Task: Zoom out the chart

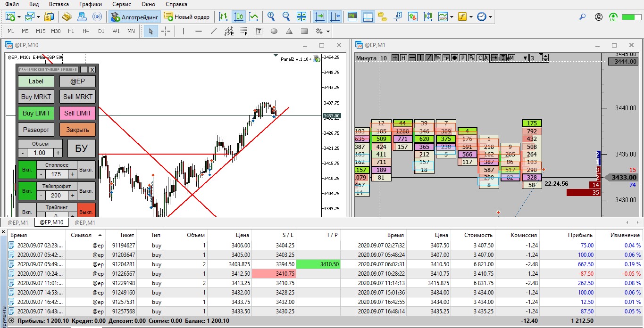Action: click(x=286, y=16)
